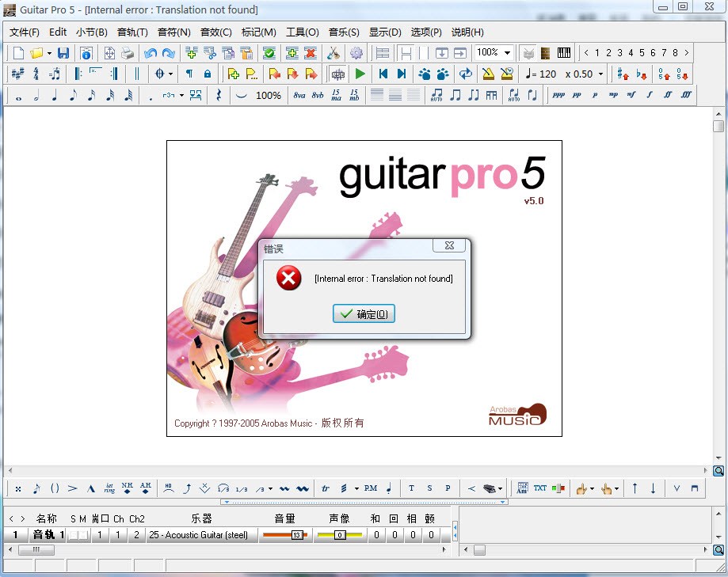This screenshot has height=577, width=728.
Task: Set dynamic to fff
Action: tap(686, 95)
